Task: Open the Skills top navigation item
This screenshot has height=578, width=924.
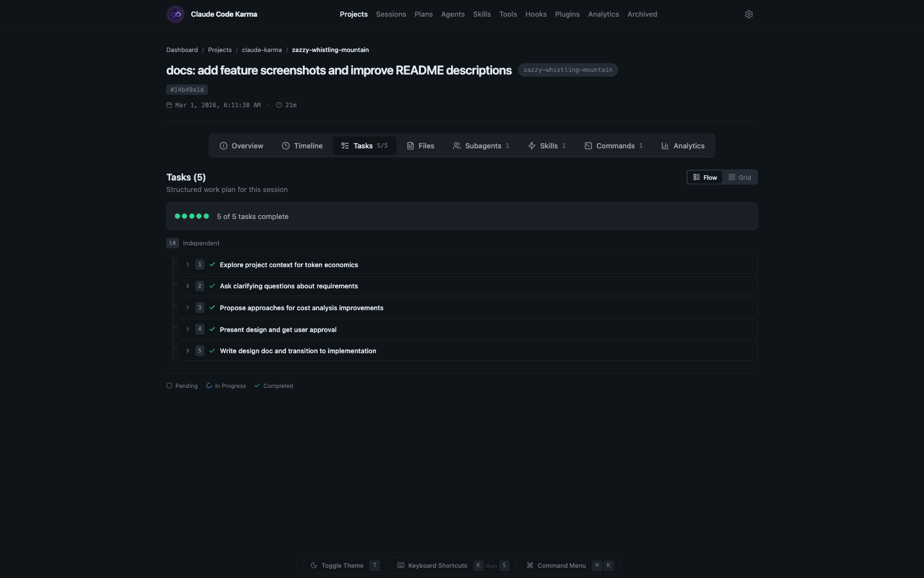Action: [482, 14]
